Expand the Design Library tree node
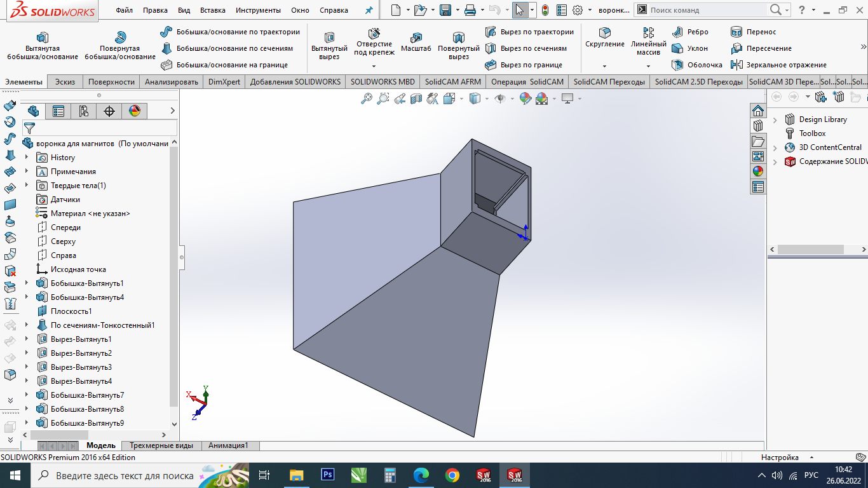Image resolution: width=868 pixels, height=488 pixels. pyautogui.click(x=775, y=119)
